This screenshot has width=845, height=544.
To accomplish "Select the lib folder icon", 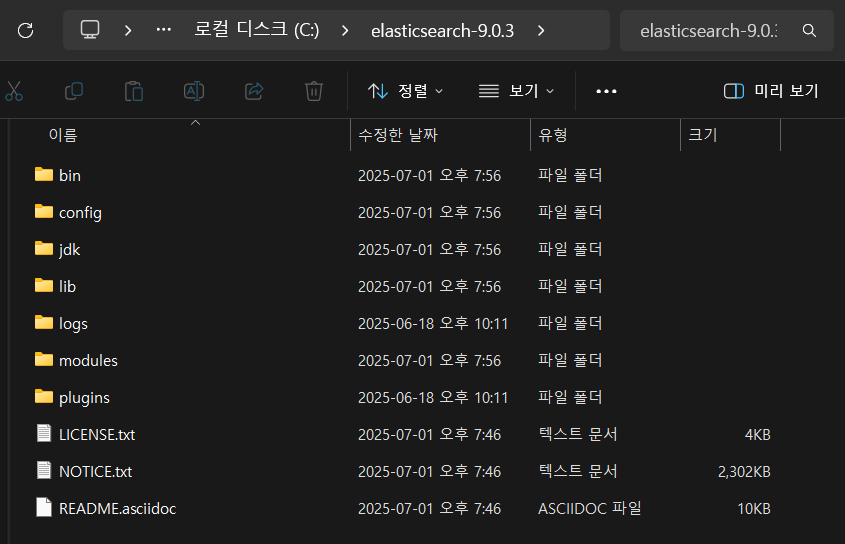I will click(44, 286).
